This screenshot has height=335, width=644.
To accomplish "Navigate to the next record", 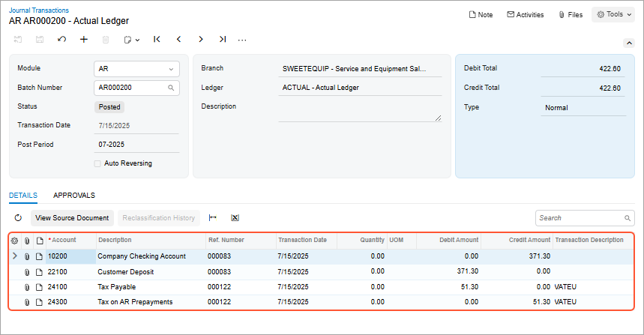I will (201, 39).
